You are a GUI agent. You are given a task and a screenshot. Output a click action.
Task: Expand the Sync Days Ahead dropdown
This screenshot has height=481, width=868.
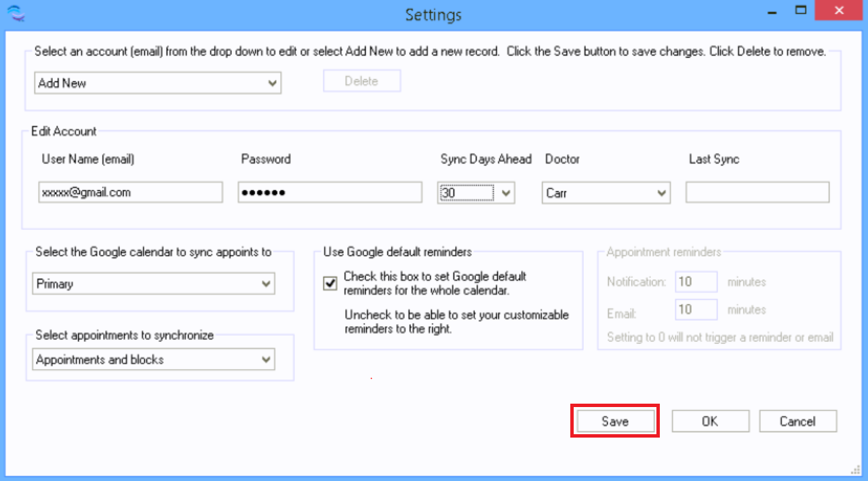point(505,193)
